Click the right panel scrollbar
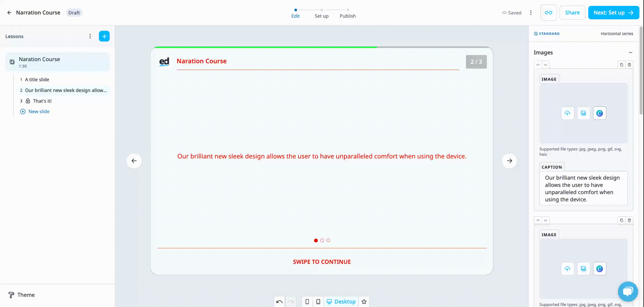The height and width of the screenshot is (307, 644). pos(641,70)
